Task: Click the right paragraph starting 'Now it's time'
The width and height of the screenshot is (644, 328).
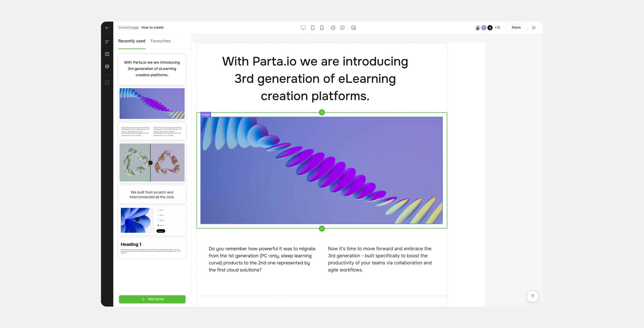Action: [x=380, y=259]
